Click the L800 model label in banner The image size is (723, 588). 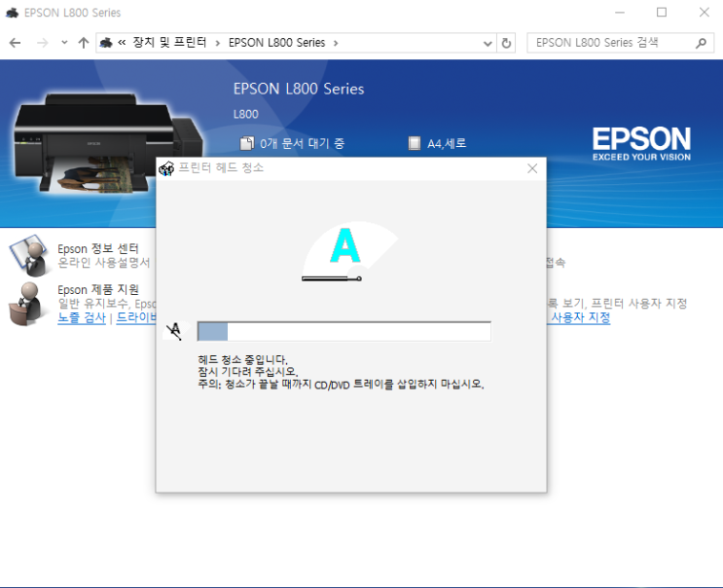246,114
